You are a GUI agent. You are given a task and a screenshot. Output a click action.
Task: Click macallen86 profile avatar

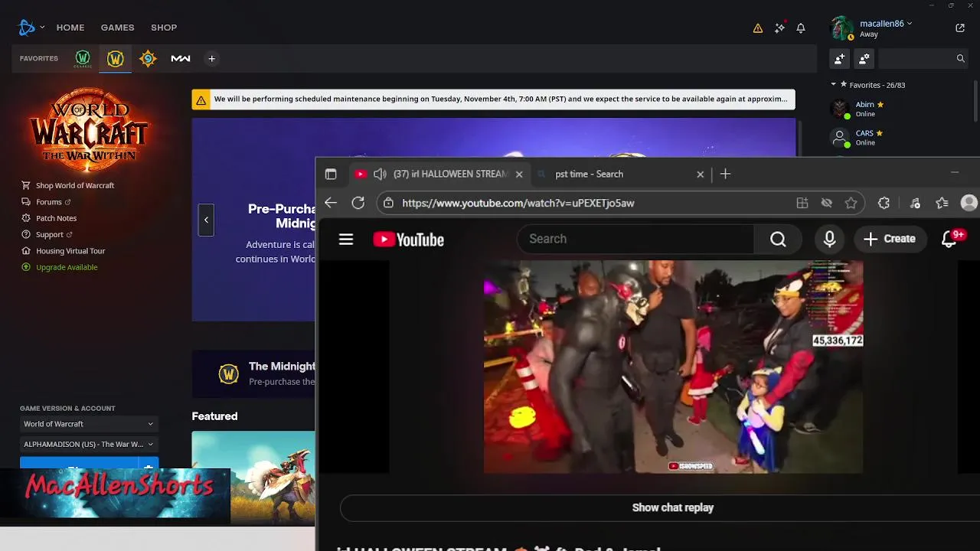click(842, 28)
